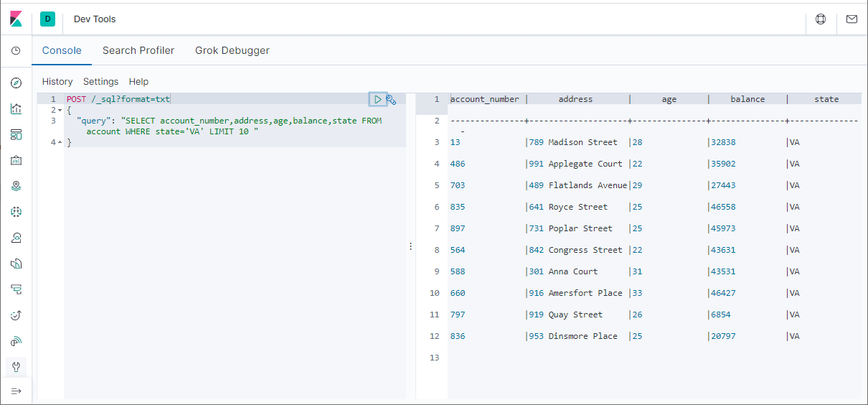Viewport: 868px width, 405px height.
Task: Open the newsfeed mail icon
Action: click(852, 19)
